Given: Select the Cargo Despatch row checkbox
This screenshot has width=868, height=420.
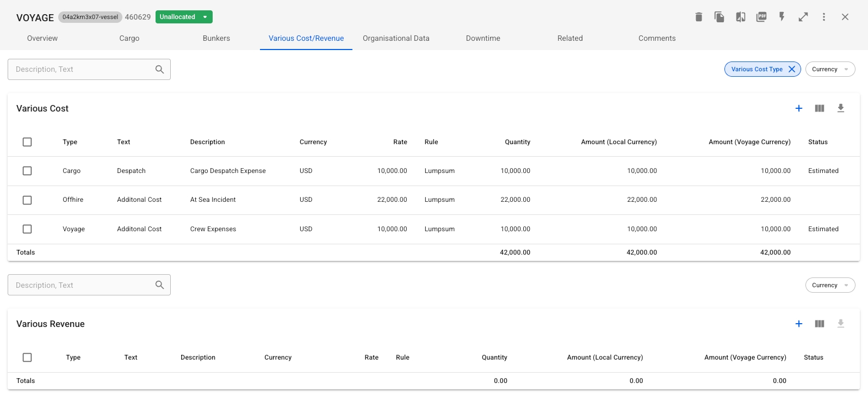Looking at the screenshot, I should point(27,171).
